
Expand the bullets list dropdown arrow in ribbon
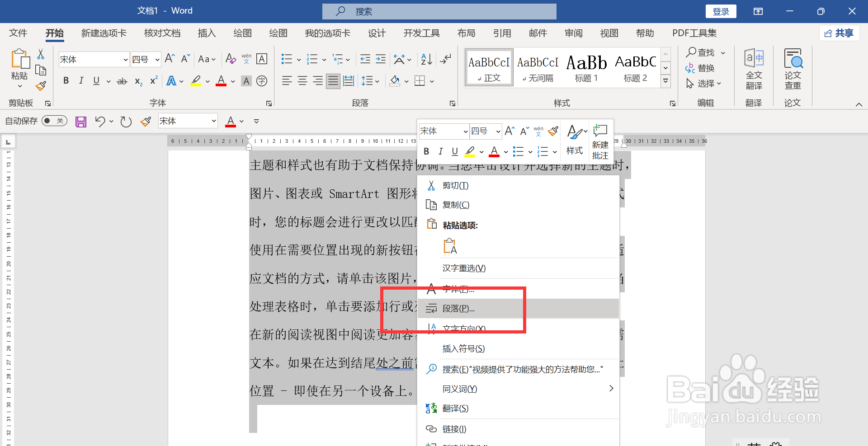298,60
